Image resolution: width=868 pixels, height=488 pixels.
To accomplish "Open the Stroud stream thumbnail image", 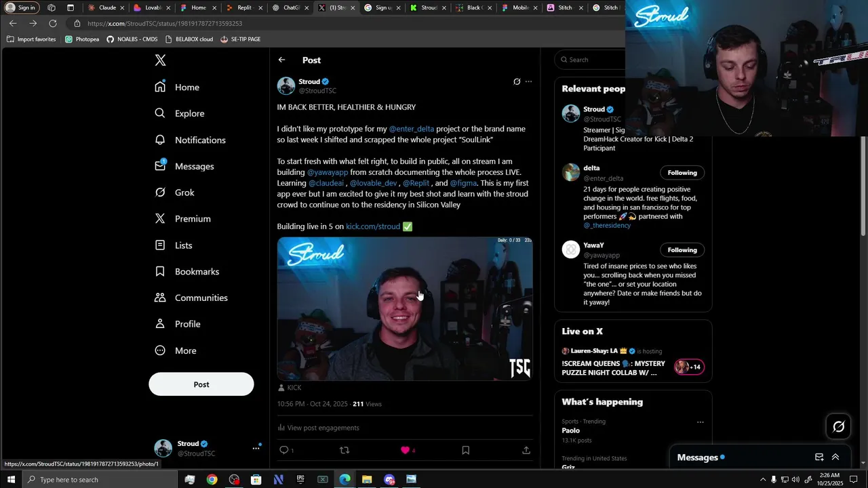I will click(405, 308).
